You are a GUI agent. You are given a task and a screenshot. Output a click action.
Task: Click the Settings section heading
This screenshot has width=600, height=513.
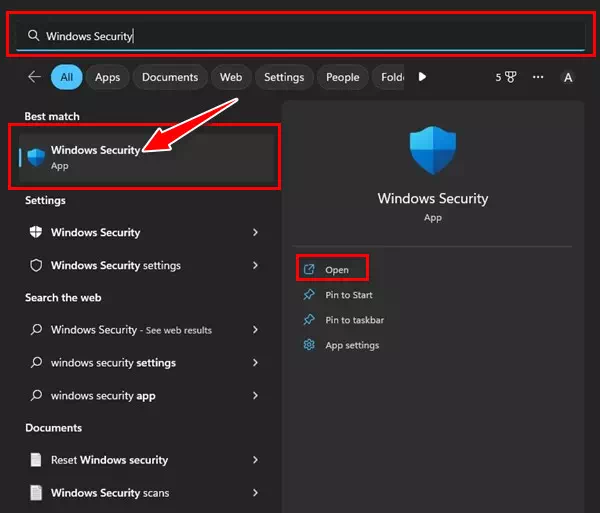click(45, 200)
